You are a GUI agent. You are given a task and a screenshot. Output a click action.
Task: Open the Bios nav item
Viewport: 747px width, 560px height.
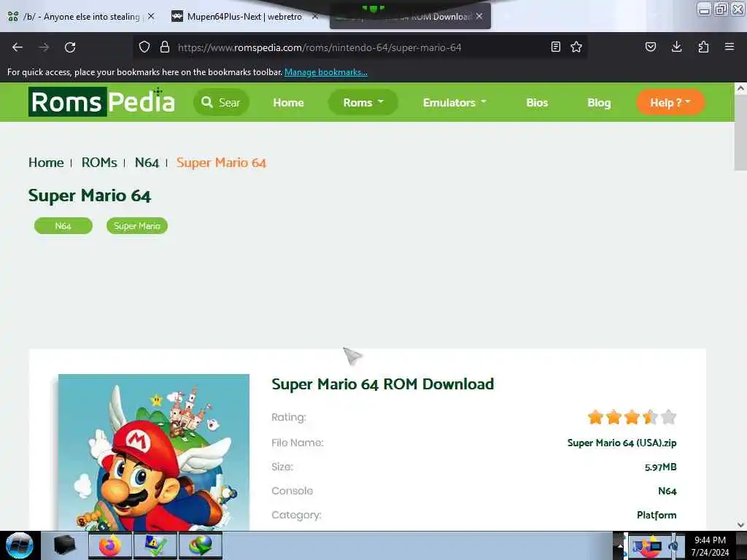(x=537, y=102)
